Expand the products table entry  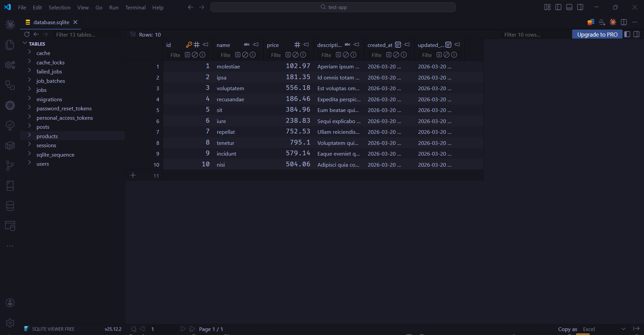pyautogui.click(x=30, y=136)
